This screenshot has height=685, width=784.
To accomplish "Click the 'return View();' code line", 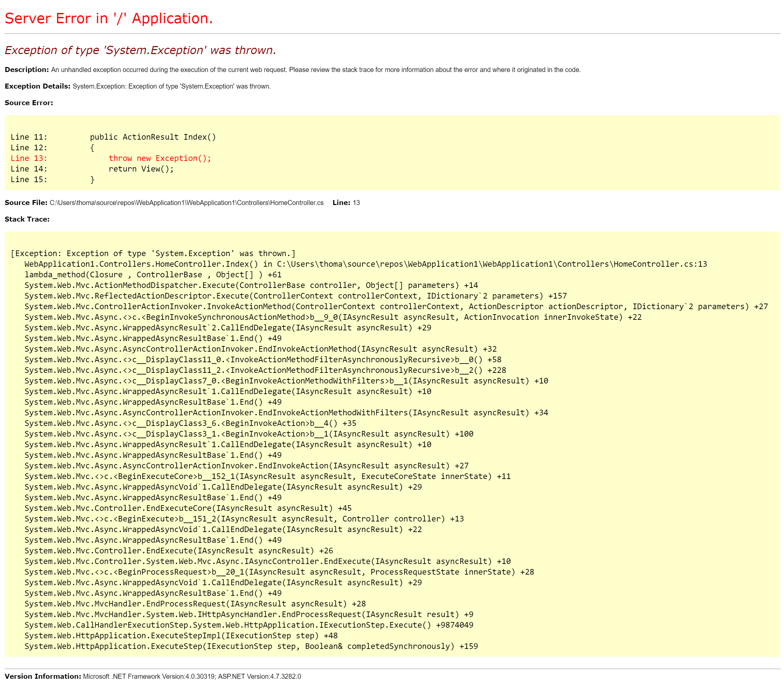I will 141,169.
